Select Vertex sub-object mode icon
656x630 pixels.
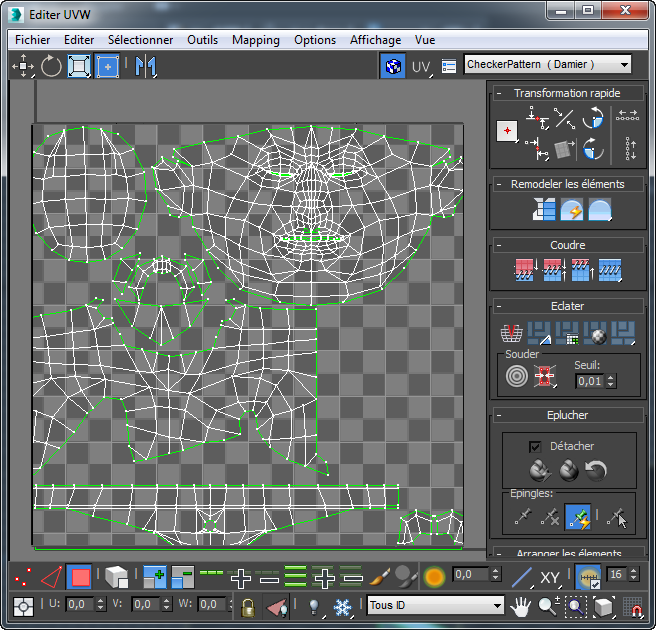[23, 577]
